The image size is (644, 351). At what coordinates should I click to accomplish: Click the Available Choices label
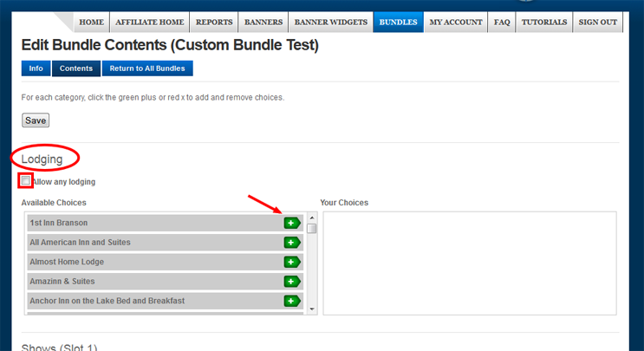pos(54,203)
